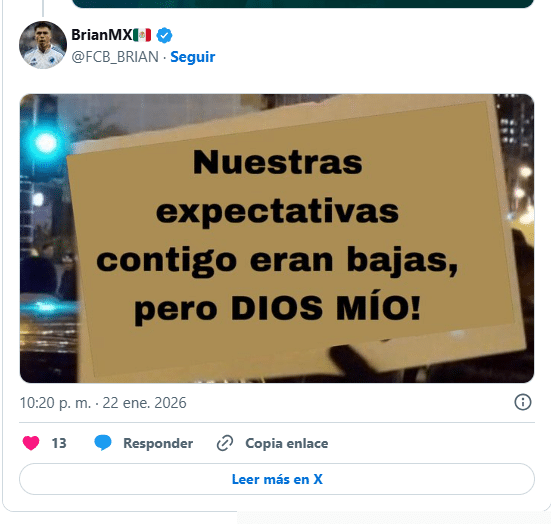Image resolution: width=551 pixels, height=524 pixels.
Task: Click the blurred teal street light in GIF
Action: 46,143
